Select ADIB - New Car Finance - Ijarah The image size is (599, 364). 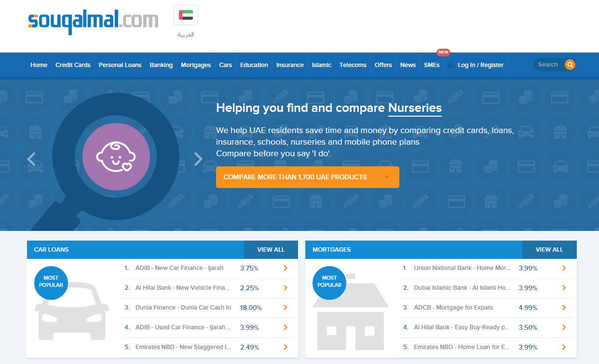(x=179, y=268)
